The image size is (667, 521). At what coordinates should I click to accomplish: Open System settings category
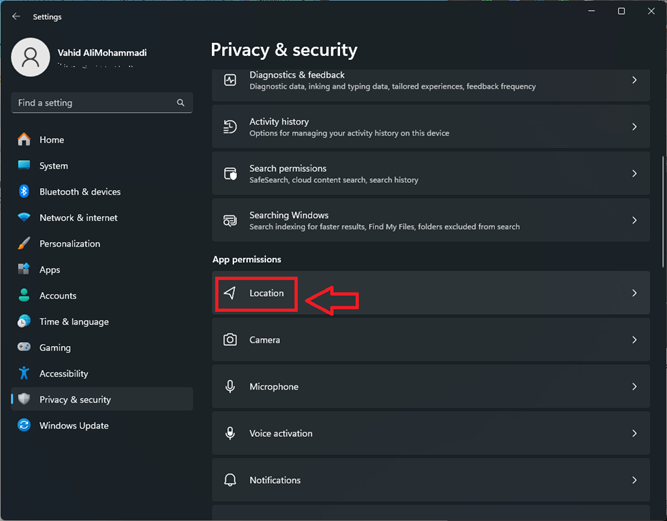pos(102,165)
